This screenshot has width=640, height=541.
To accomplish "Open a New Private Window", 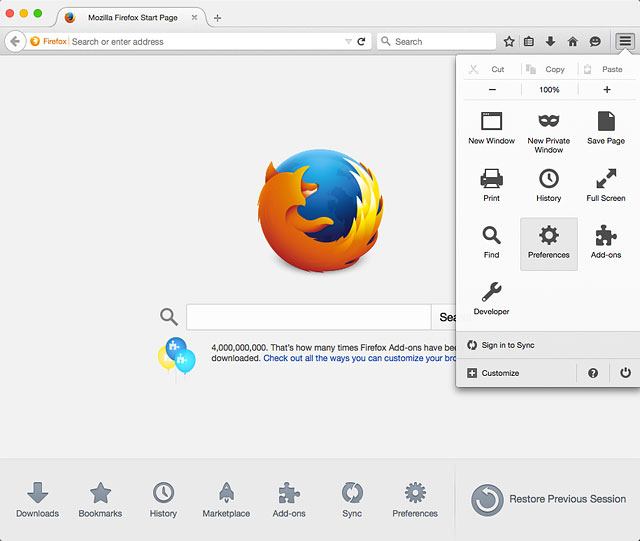I will 549,133.
